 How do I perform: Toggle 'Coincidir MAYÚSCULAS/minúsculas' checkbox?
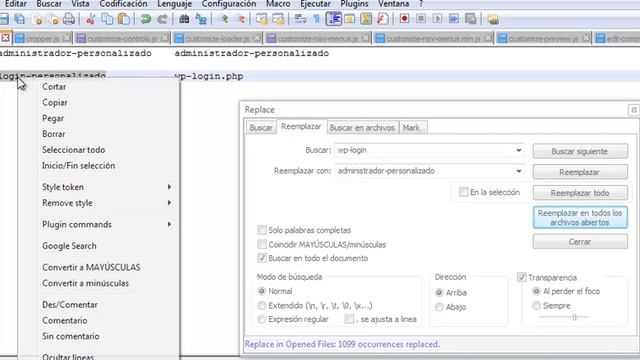(262, 244)
